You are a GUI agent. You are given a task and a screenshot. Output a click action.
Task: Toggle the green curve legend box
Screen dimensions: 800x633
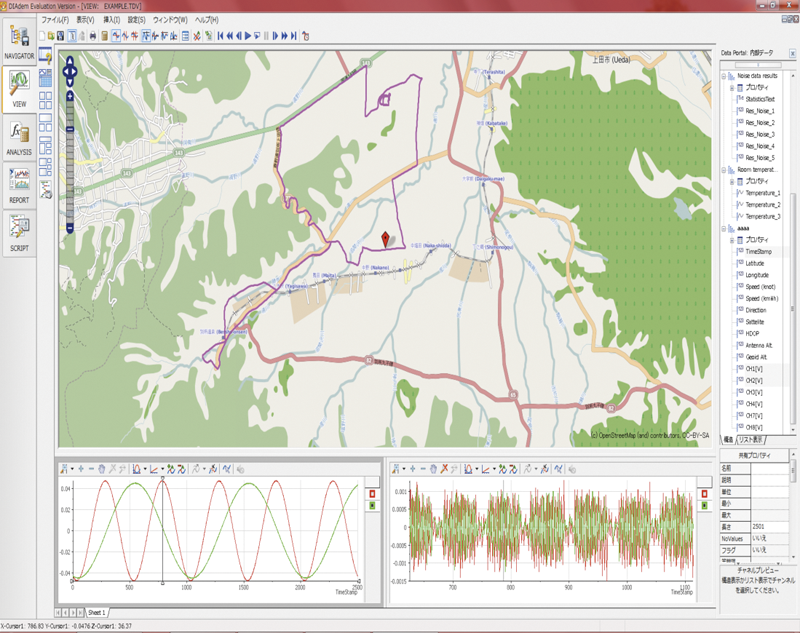(371, 506)
